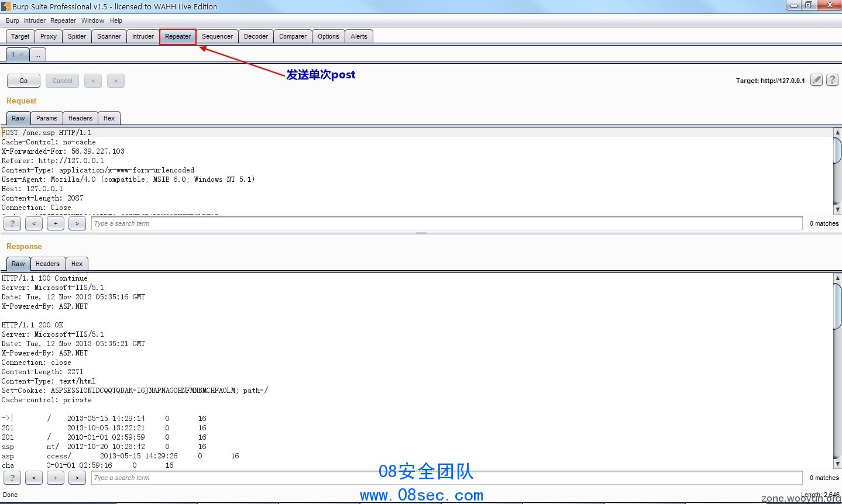Click the Content-Length: 2271 response line
The height and width of the screenshot is (504, 842).
(42, 372)
